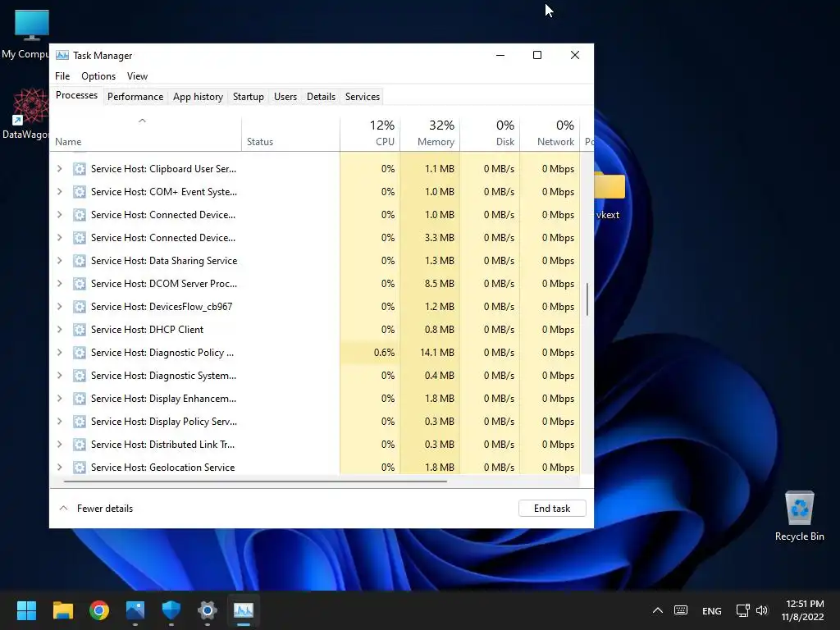Click the network tray icon

pos(742,610)
